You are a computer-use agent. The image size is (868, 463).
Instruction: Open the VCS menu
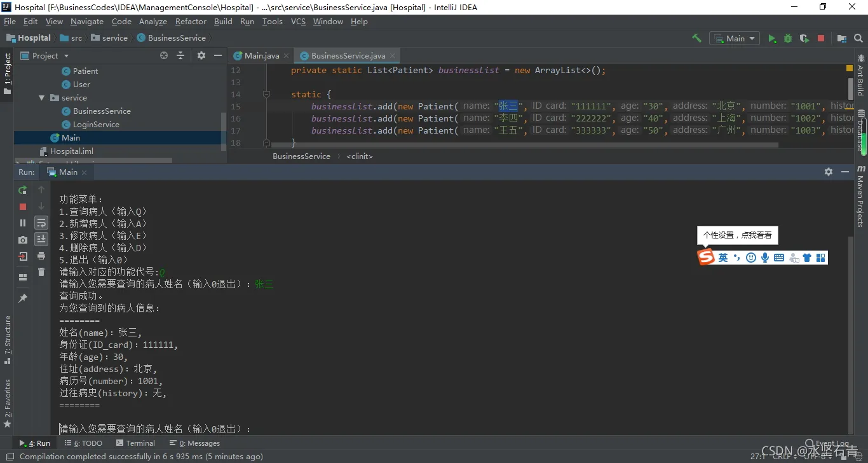(298, 22)
